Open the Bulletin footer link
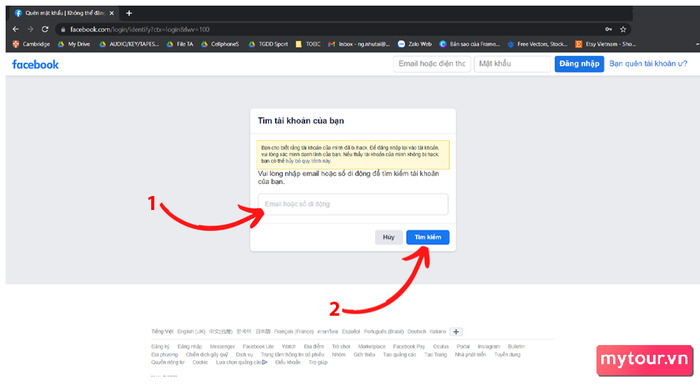This screenshot has height=385, width=700. (516, 347)
